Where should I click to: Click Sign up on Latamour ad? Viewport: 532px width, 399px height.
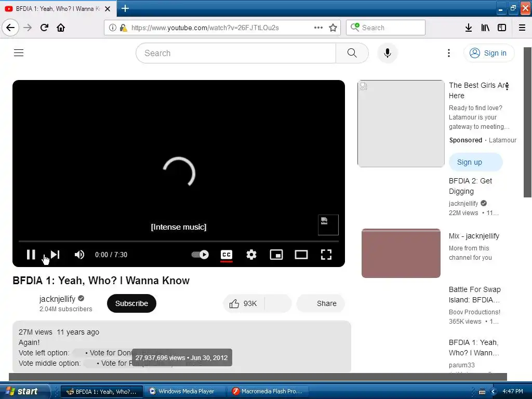[476, 162]
